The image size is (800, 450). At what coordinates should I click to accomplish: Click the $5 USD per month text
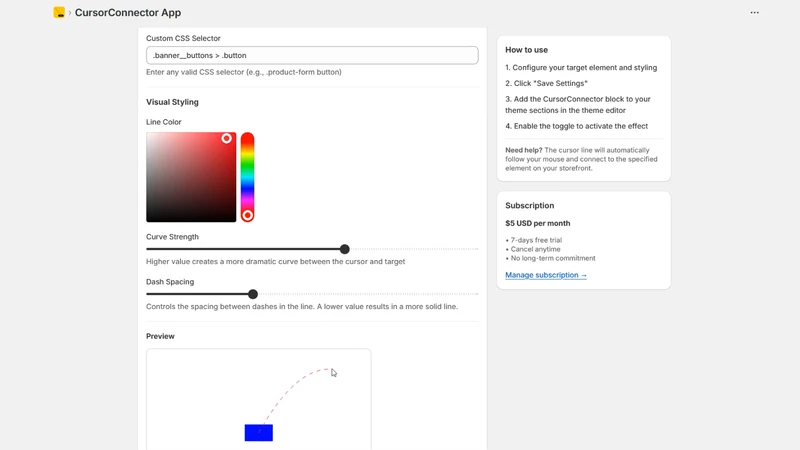coord(538,223)
